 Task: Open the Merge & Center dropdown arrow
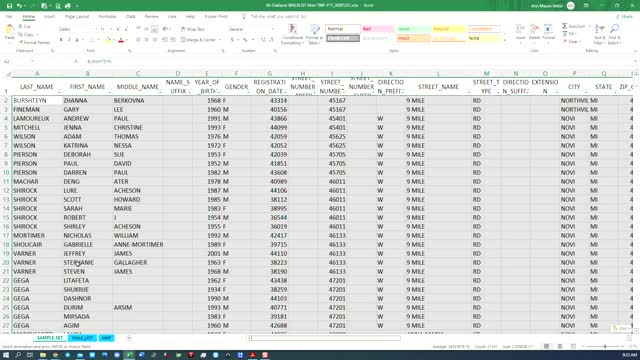220,40
